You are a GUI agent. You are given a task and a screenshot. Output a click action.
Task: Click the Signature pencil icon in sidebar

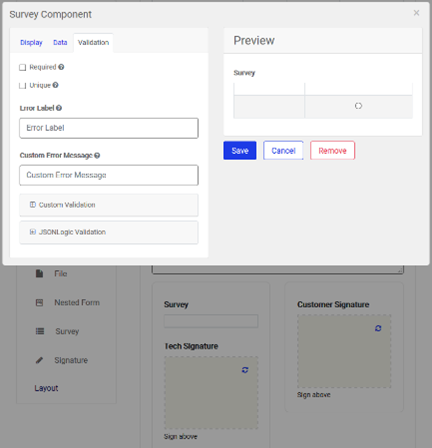point(39,360)
